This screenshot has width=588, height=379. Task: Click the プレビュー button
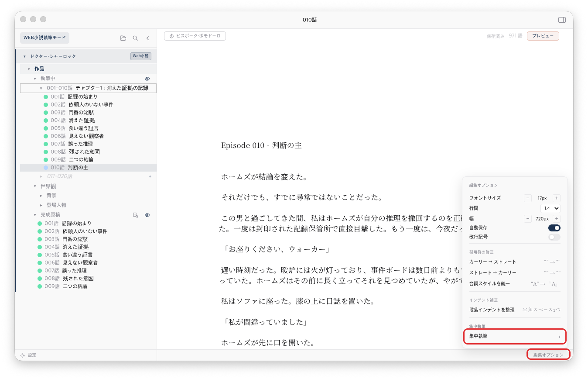(x=543, y=36)
